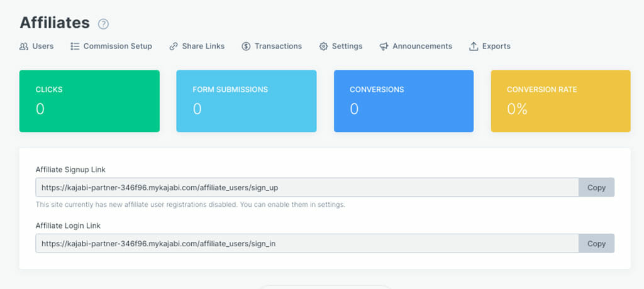The width and height of the screenshot is (644, 289).
Task: Click the Share Links chain icon
Action: pyautogui.click(x=174, y=46)
